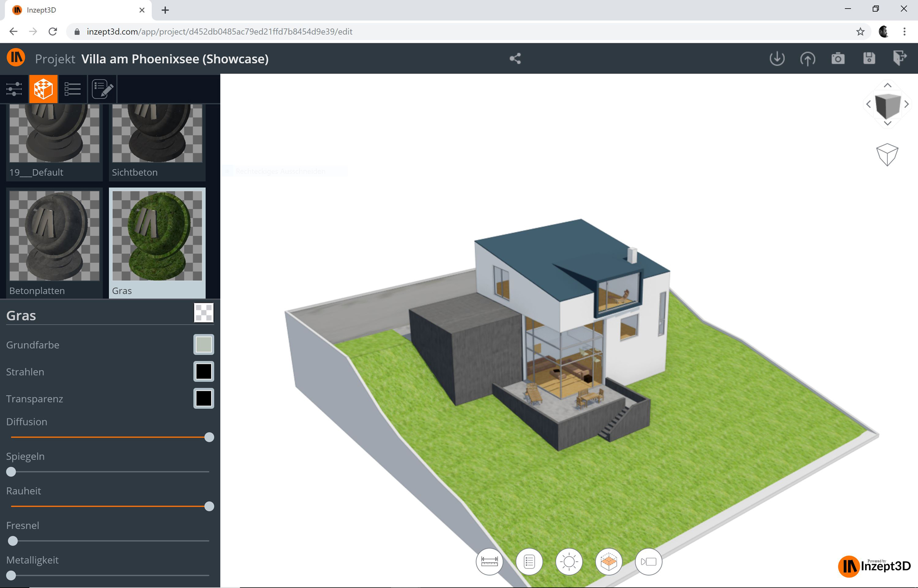Toggle the section plane tool
This screenshot has height=588, width=918.
[x=609, y=561]
